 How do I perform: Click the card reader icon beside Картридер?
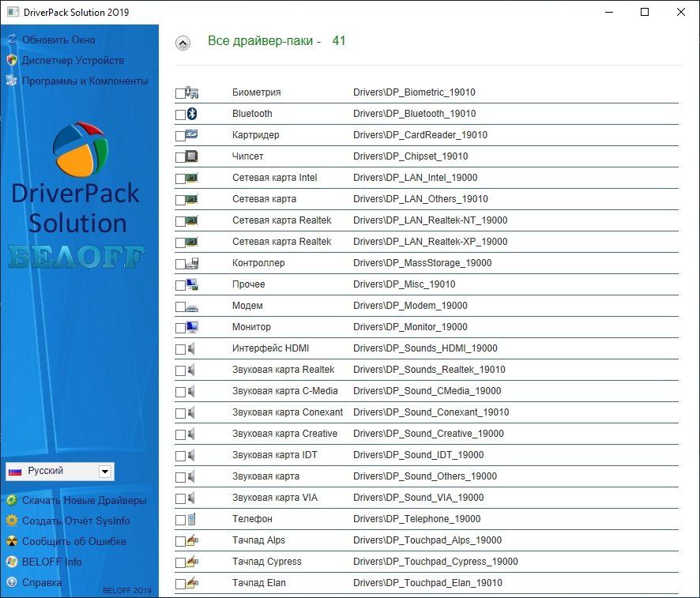192,134
